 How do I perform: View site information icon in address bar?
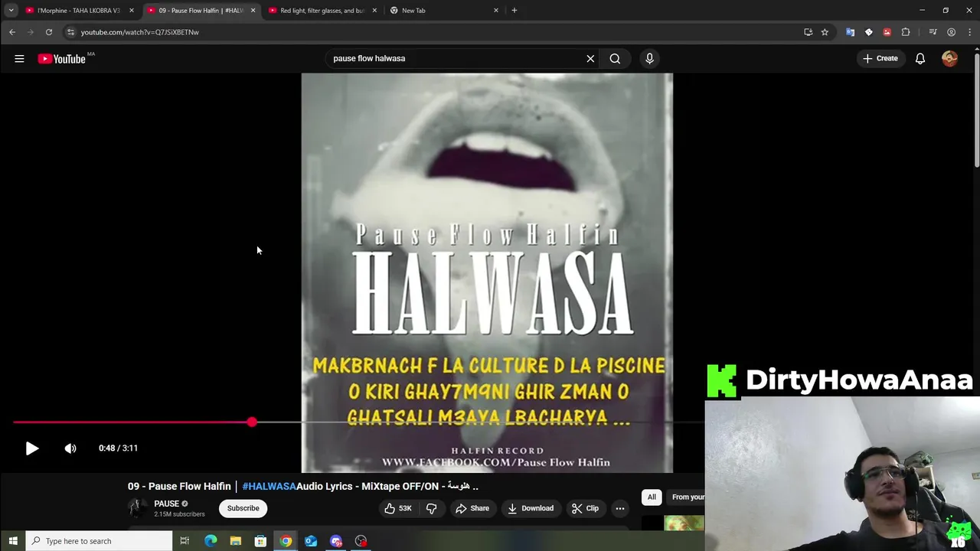point(70,32)
